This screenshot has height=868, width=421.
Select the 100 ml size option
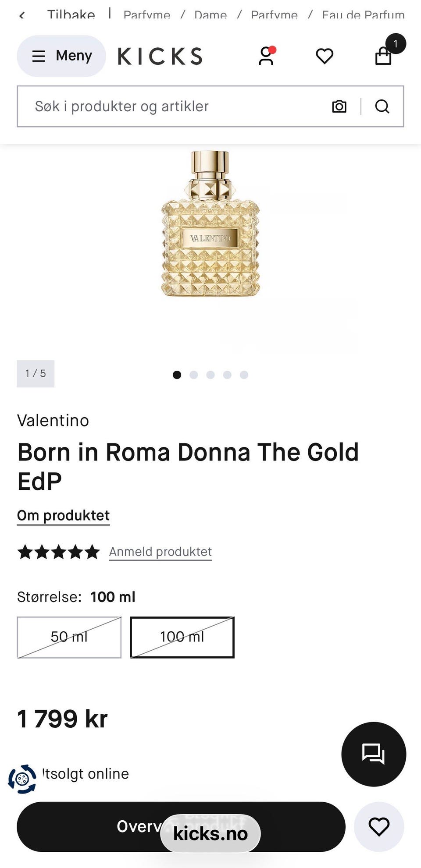(182, 637)
